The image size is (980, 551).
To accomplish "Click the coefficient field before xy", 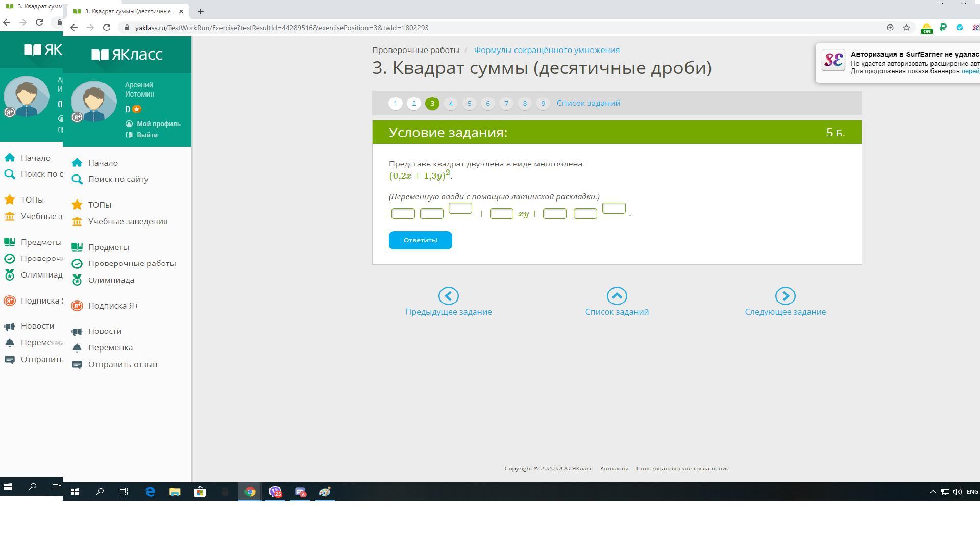I will (501, 214).
